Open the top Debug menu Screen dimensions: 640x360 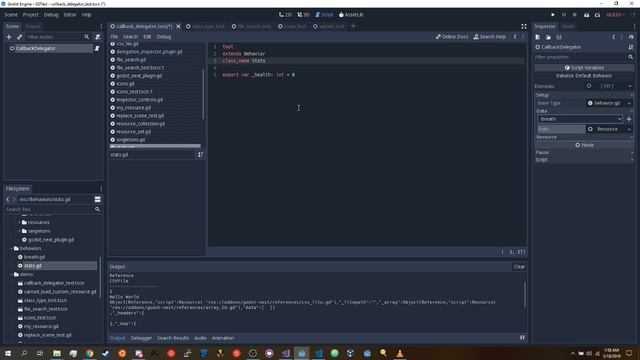click(51, 15)
